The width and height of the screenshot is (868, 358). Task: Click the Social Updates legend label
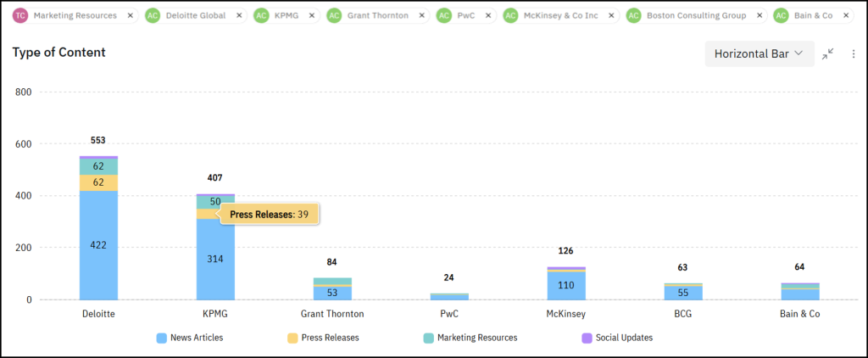click(x=625, y=338)
